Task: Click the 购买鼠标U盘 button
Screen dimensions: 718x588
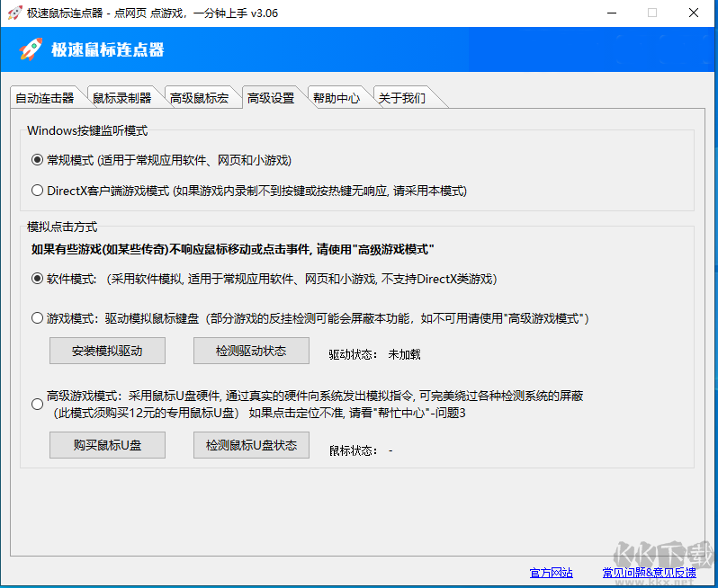Action: coord(107,445)
